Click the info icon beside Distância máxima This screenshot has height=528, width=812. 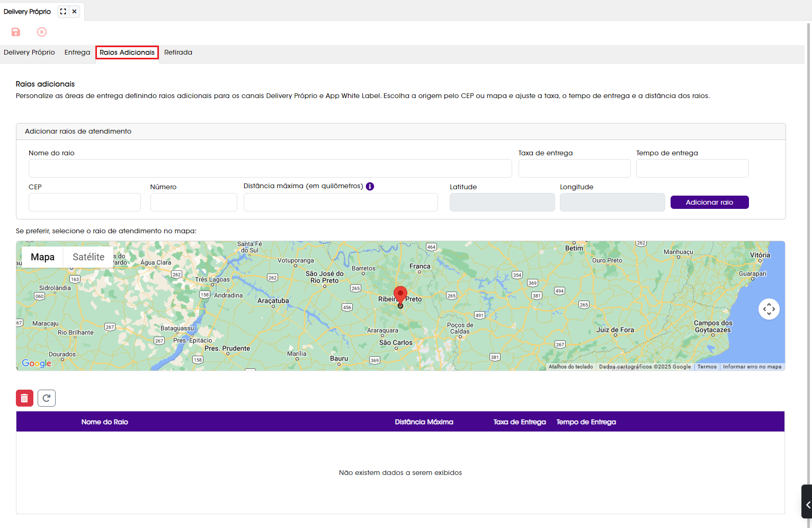point(370,186)
